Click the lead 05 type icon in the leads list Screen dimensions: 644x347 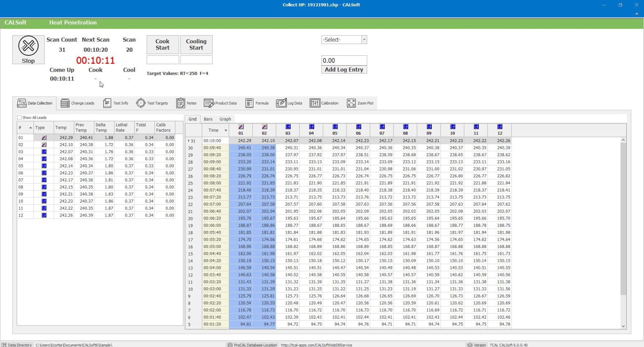point(44,166)
